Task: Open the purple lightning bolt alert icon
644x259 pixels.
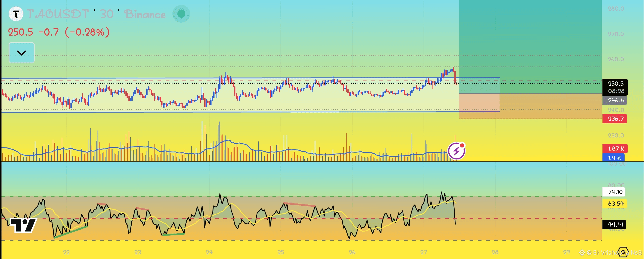Action: coord(457,151)
